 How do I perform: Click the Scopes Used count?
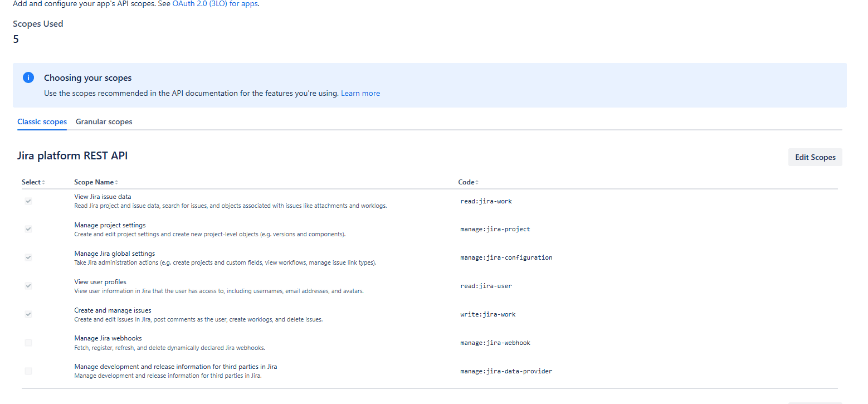click(x=16, y=39)
